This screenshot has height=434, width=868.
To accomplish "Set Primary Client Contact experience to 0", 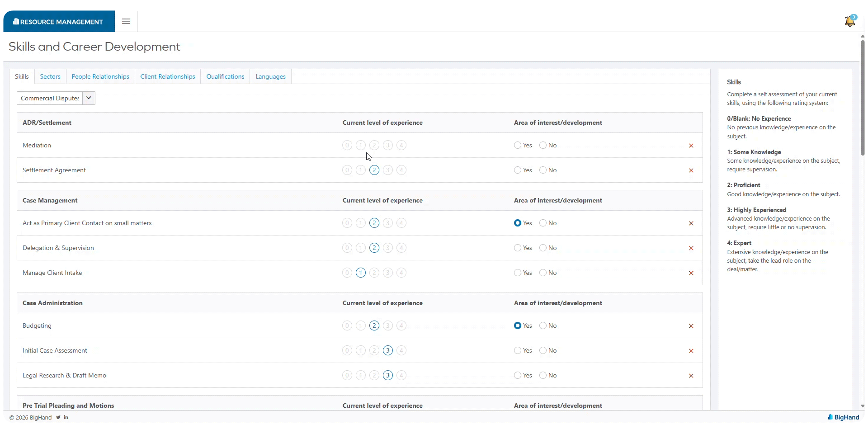I will (x=347, y=223).
